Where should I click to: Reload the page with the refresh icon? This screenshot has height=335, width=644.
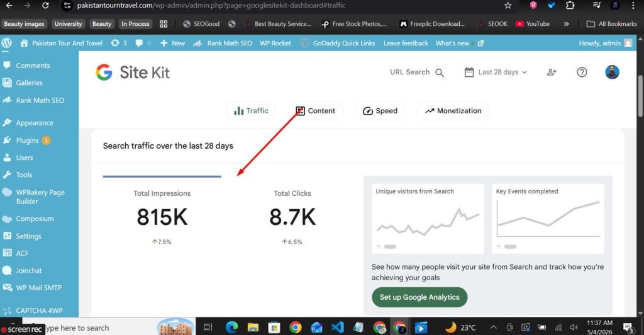pyautogui.click(x=45, y=5)
